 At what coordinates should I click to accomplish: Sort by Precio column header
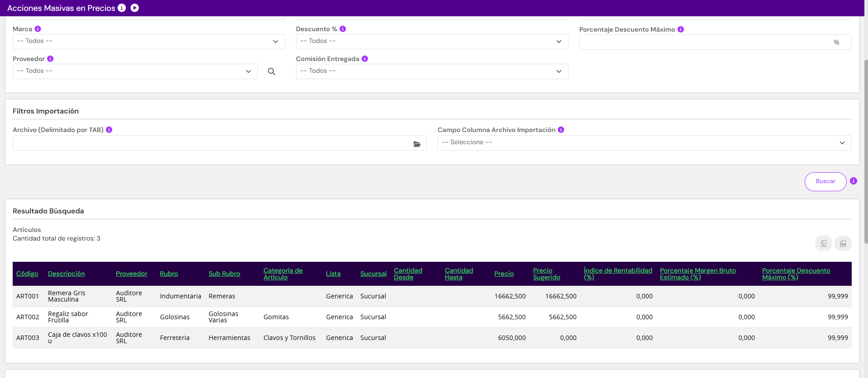[504, 274]
